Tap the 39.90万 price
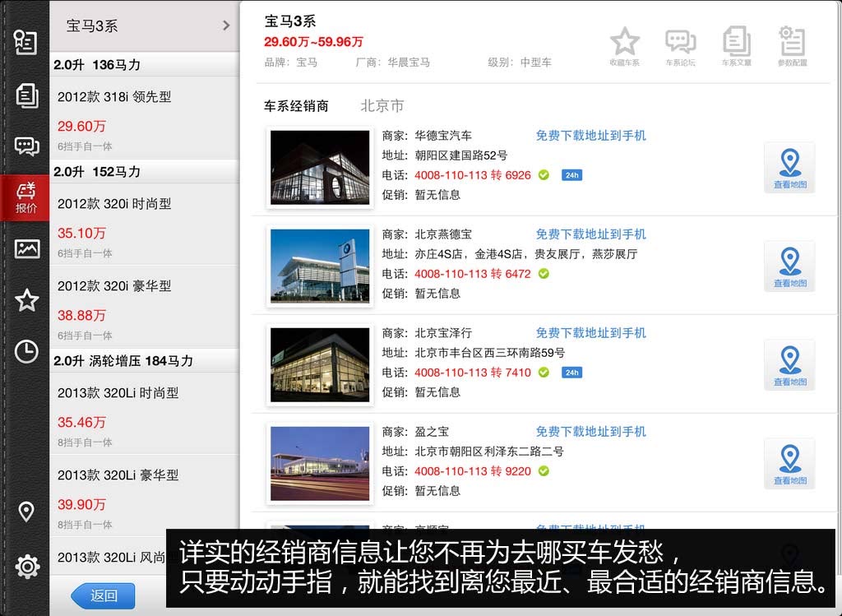Screen dimensions: 842x616 click(81, 504)
